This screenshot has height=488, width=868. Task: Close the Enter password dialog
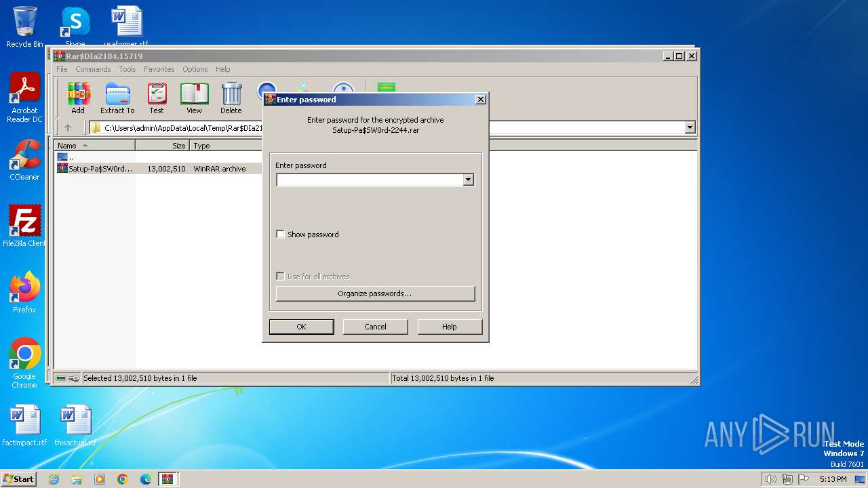pyautogui.click(x=481, y=100)
